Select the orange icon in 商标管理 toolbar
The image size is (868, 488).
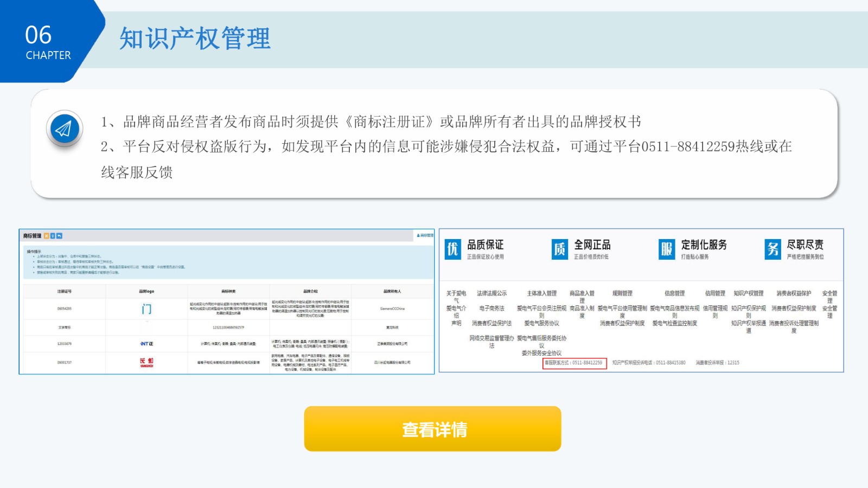(x=47, y=235)
